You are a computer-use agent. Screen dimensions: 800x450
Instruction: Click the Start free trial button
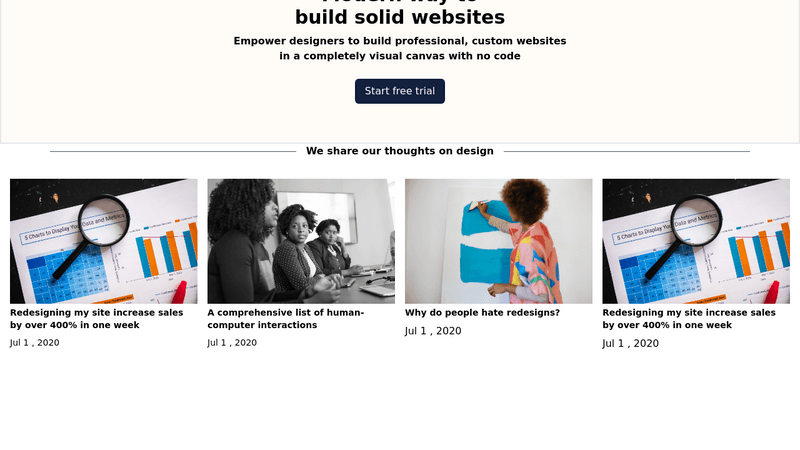400,91
